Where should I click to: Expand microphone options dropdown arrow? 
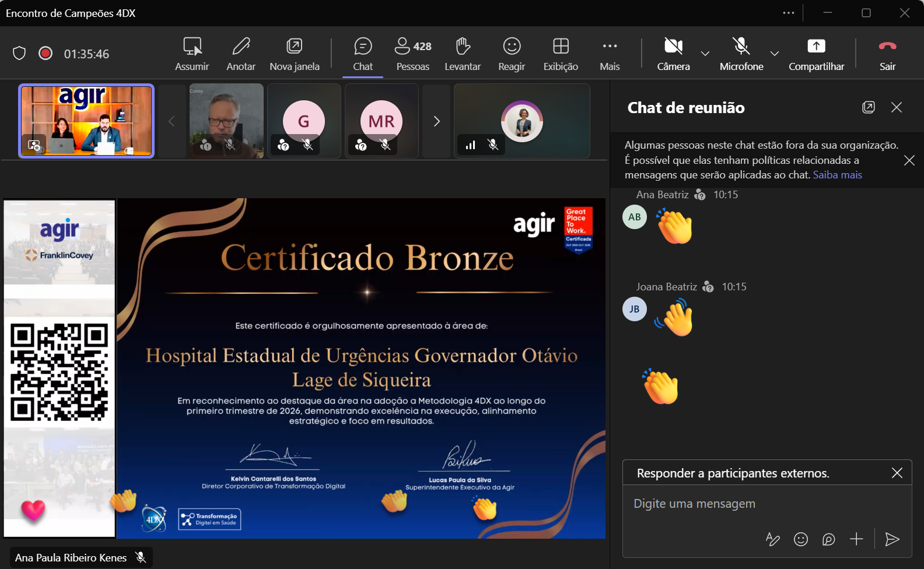[x=775, y=54]
